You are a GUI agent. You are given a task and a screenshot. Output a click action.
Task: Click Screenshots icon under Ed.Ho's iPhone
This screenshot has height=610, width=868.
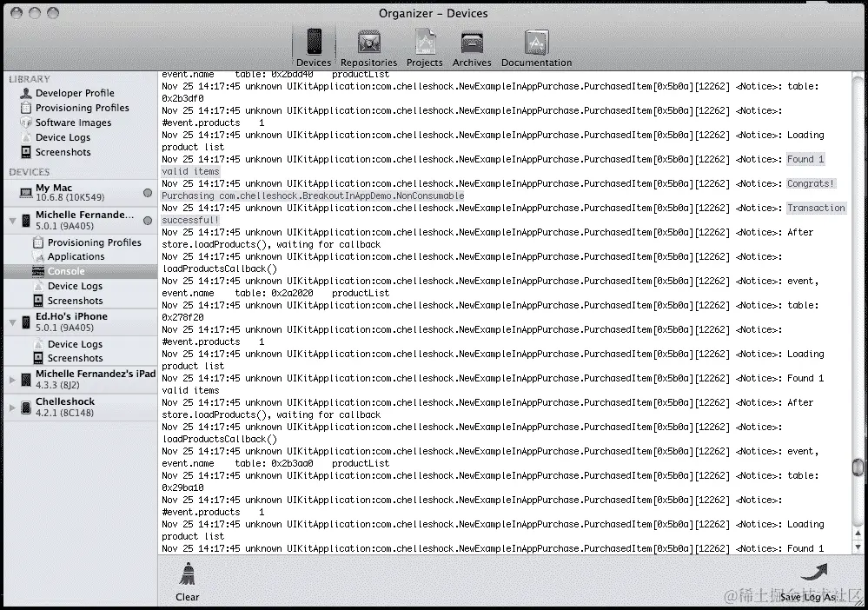pos(37,358)
